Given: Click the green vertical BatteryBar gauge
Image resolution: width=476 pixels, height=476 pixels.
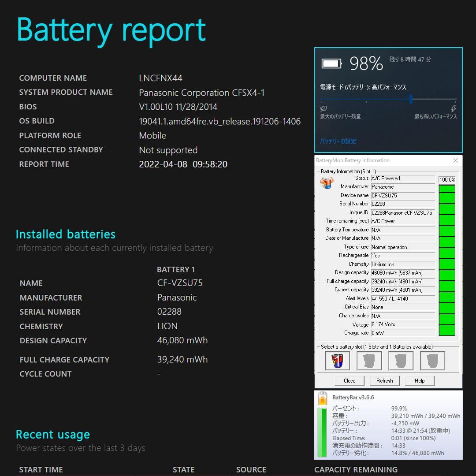Looking at the screenshot, I should (322, 432).
